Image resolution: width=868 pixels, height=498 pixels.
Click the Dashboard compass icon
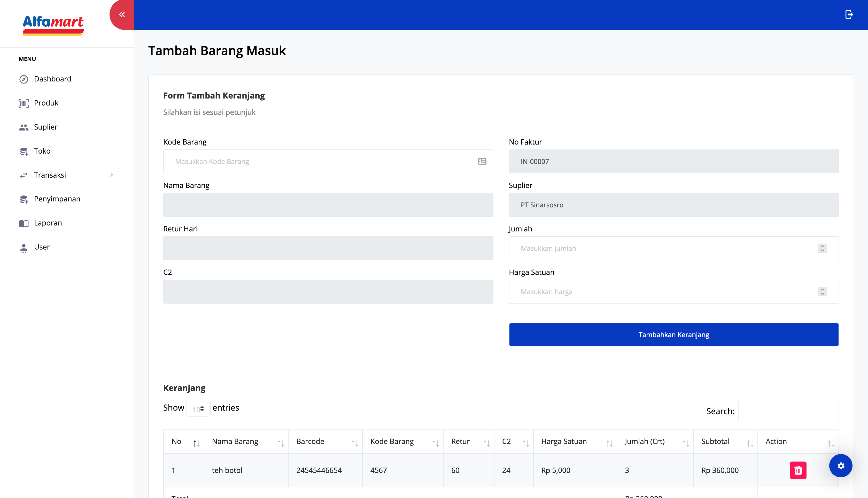click(24, 79)
